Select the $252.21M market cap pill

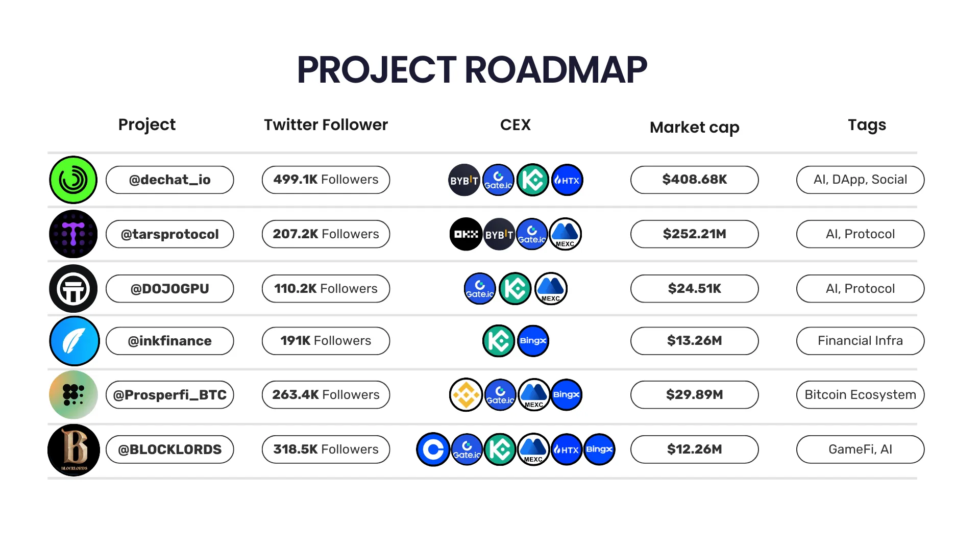click(x=695, y=234)
